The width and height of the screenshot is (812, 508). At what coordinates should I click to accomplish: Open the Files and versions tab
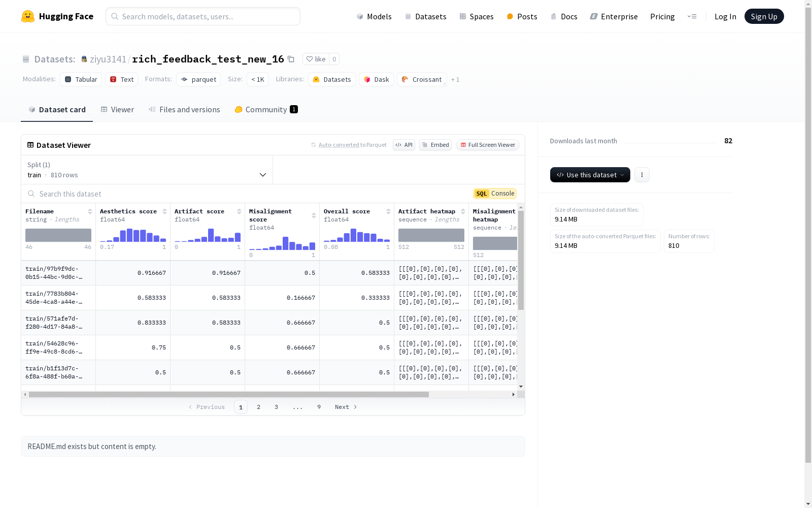[184, 109]
